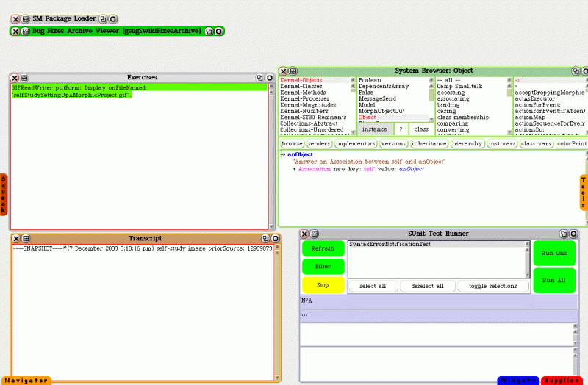Expand the Exercises window to full screen
Viewport: 588px width, 385px height.
(x=259, y=78)
